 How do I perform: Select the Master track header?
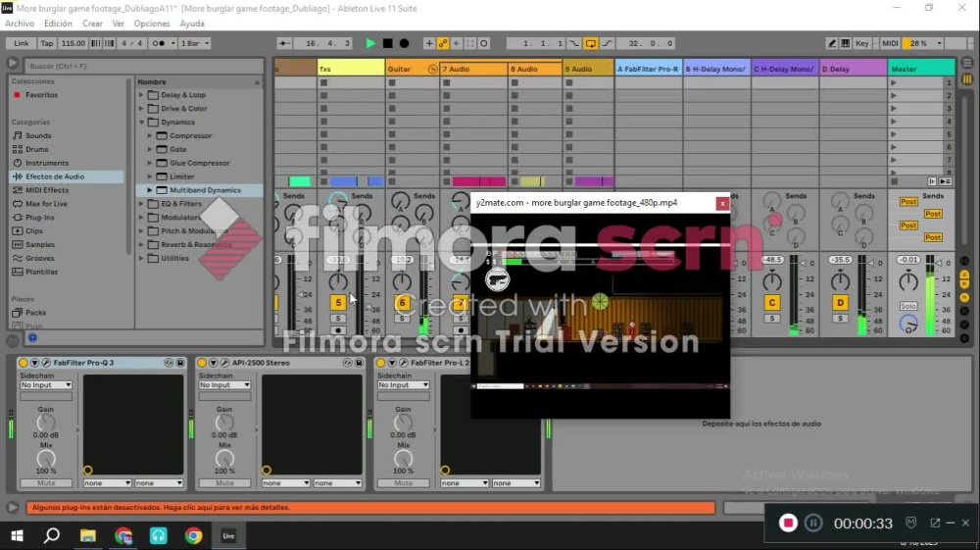coord(920,69)
